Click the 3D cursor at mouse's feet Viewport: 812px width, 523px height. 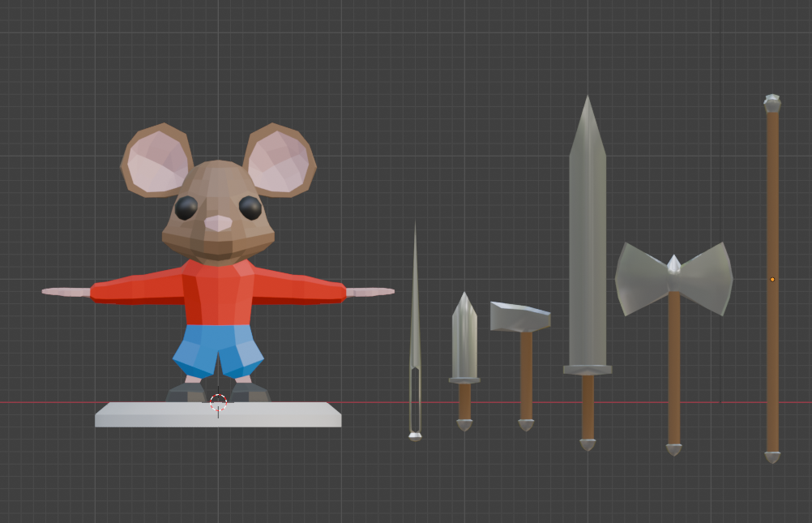coord(218,402)
